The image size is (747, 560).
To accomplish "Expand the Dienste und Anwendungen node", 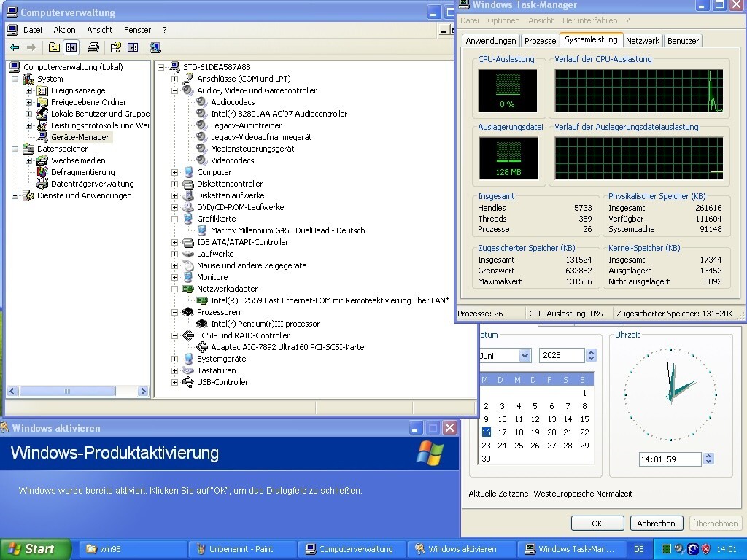I will pos(15,195).
